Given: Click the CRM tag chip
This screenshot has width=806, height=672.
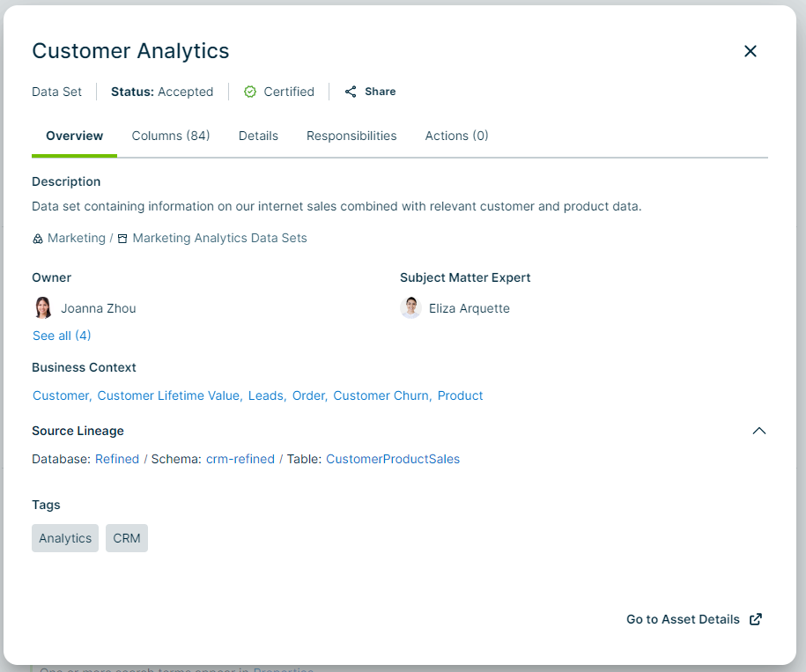Looking at the screenshot, I should (x=127, y=538).
